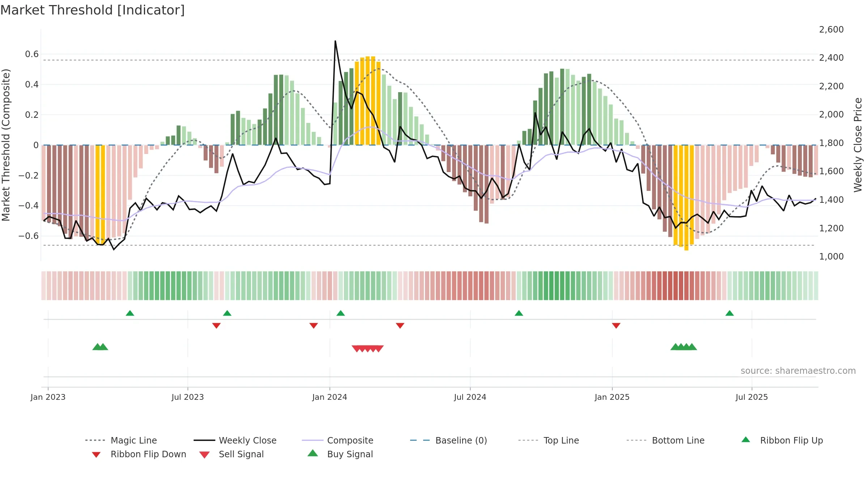Viewport: 868px width, 488px height.
Task: Toggle the Baseline (0) legend entry
Action: tap(448, 440)
